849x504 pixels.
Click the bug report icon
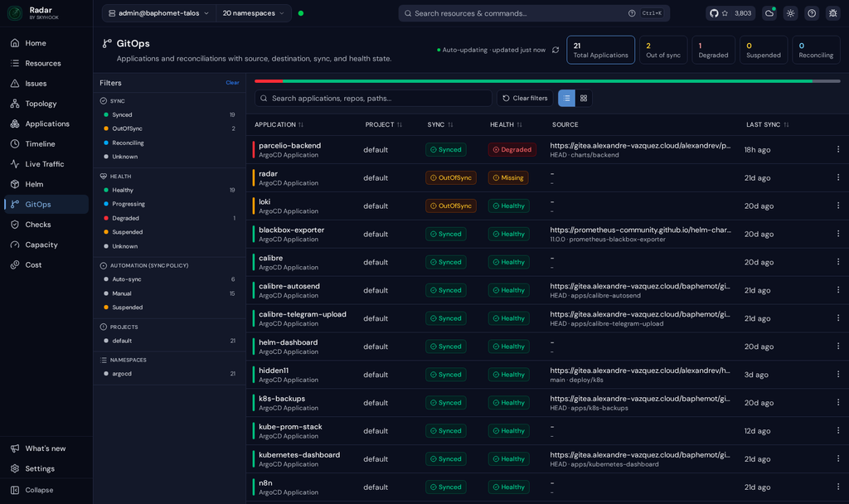click(x=832, y=13)
